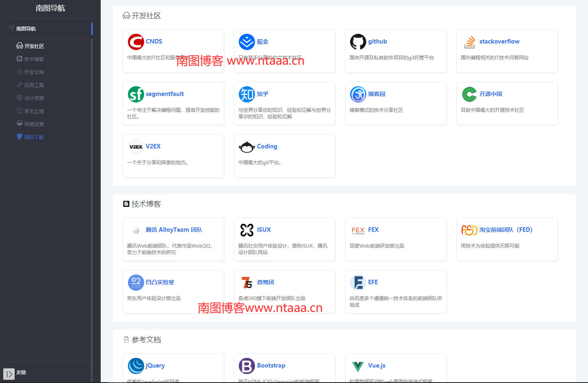
Task: Select the 掘金 diamond logo icon
Action: [x=246, y=41]
